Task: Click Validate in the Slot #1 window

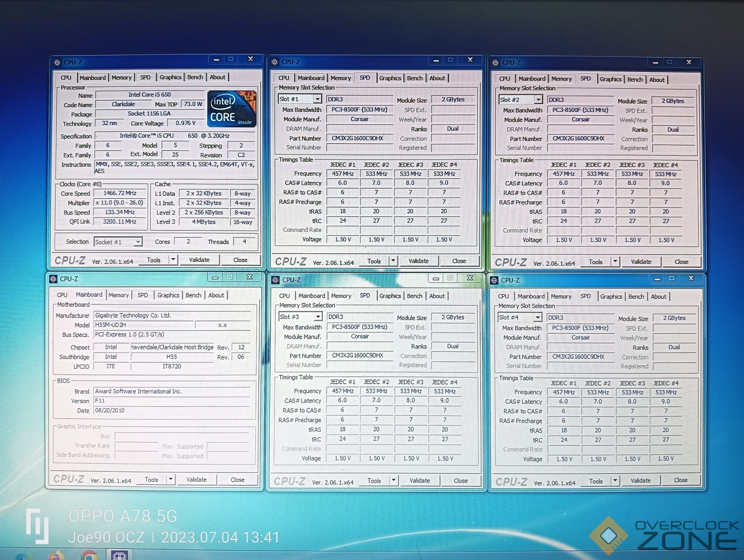Action: pyautogui.click(x=419, y=261)
